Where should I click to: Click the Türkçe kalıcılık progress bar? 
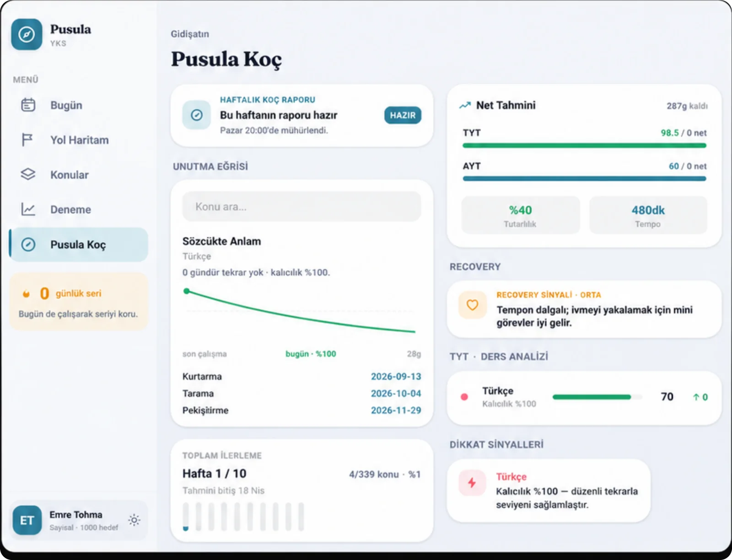(597, 397)
